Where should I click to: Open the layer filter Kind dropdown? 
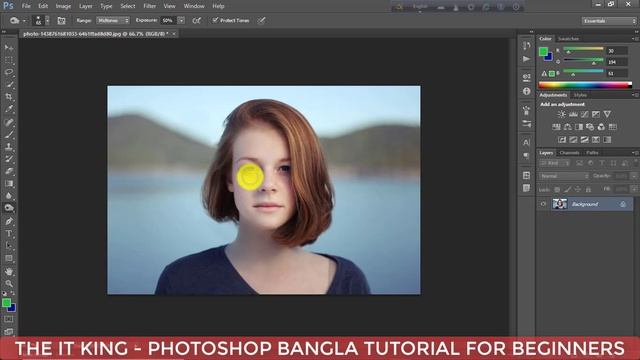(555, 163)
